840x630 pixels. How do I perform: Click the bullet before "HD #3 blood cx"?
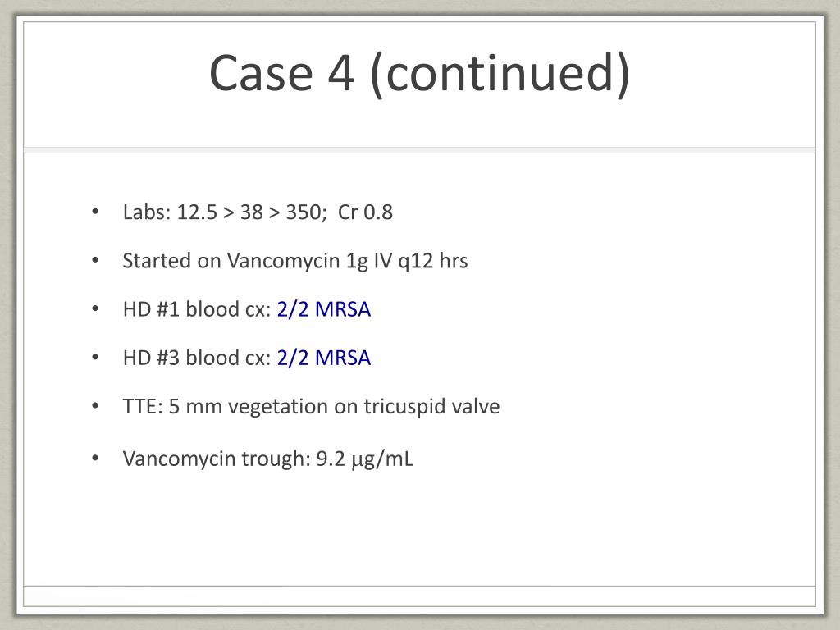coord(95,358)
